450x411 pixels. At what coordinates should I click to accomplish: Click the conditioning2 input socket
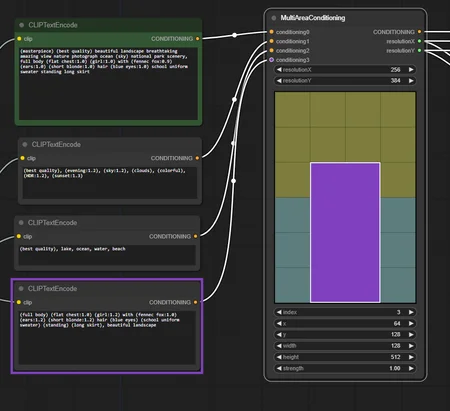[272, 50]
